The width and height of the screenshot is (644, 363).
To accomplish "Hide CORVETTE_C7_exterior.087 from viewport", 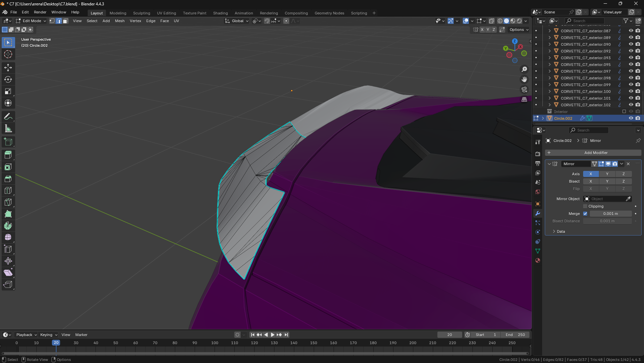I will tap(631, 31).
